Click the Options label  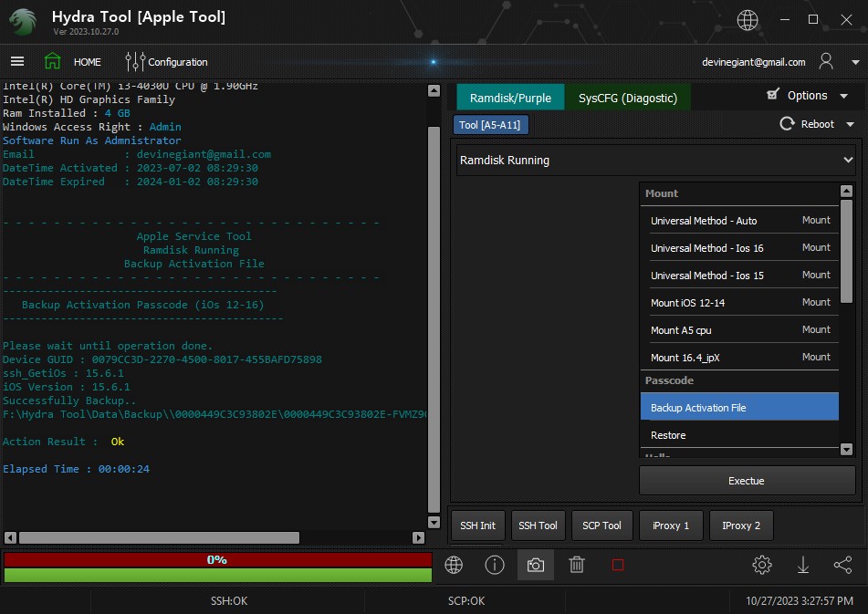(807, 95)
